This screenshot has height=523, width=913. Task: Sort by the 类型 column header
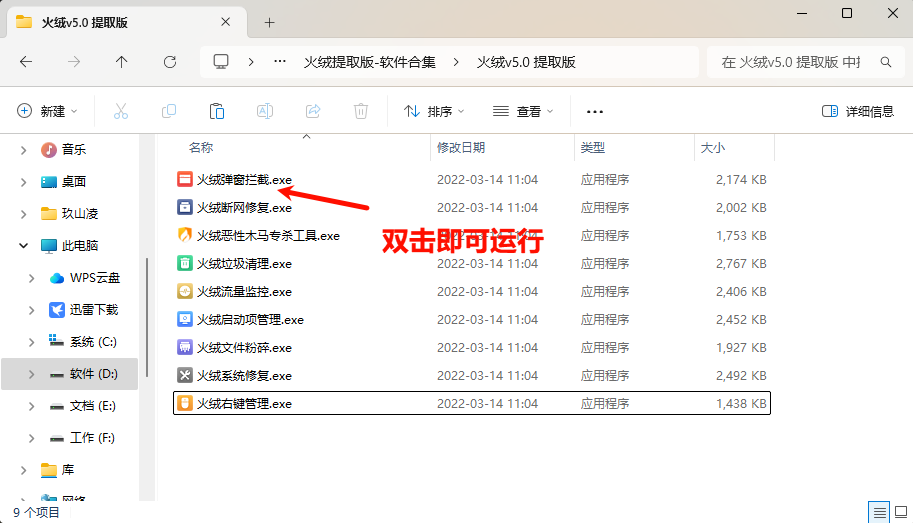[x=593, y=147]
